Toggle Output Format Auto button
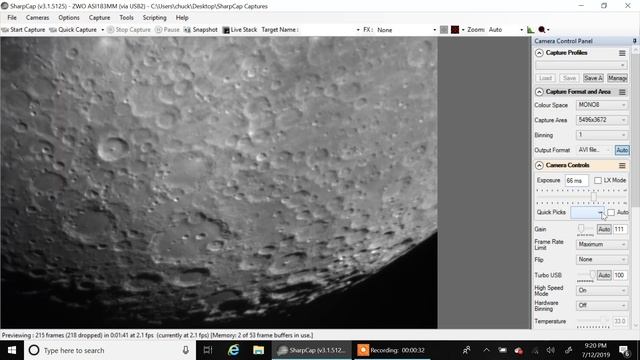This screenshot has height=360, width=640. click(x=622, y=150)
